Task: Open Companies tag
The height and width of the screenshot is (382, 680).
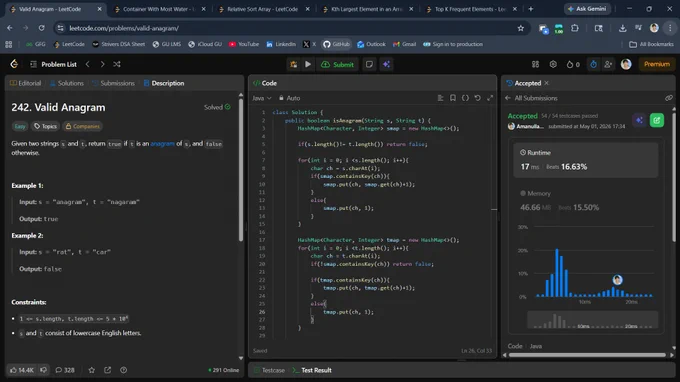Action: 82,126
